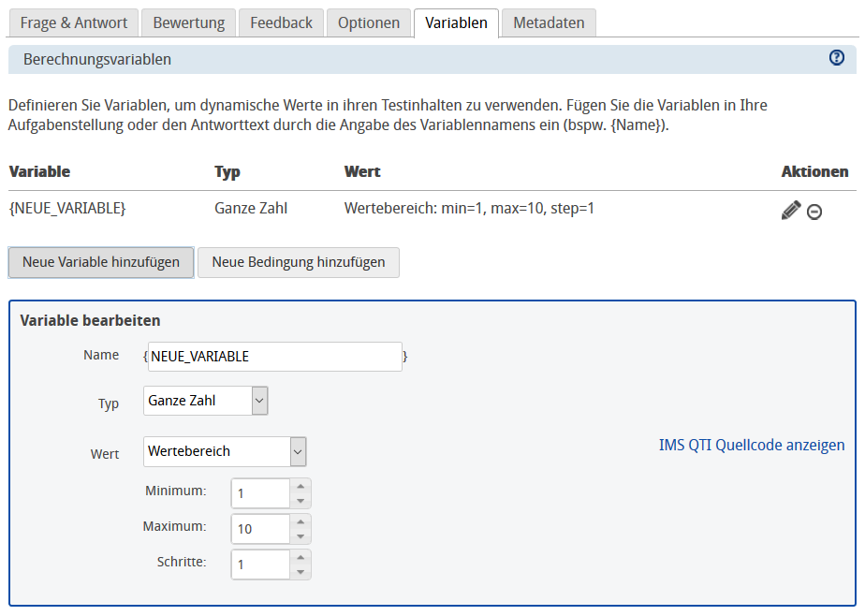Open the Feedback tab
The width and height of the screenshot is (865, 616).
280,22
